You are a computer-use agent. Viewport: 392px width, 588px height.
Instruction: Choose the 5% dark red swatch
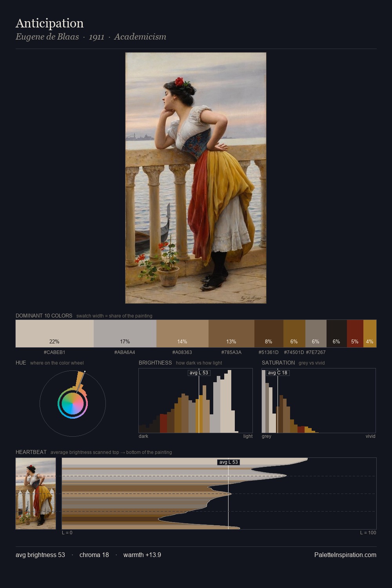355,334
